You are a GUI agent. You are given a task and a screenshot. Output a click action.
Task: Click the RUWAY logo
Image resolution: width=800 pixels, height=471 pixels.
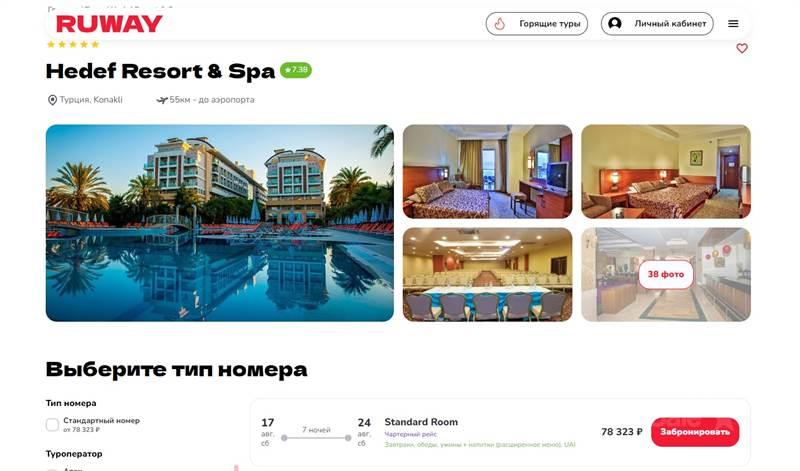point(109,24)
